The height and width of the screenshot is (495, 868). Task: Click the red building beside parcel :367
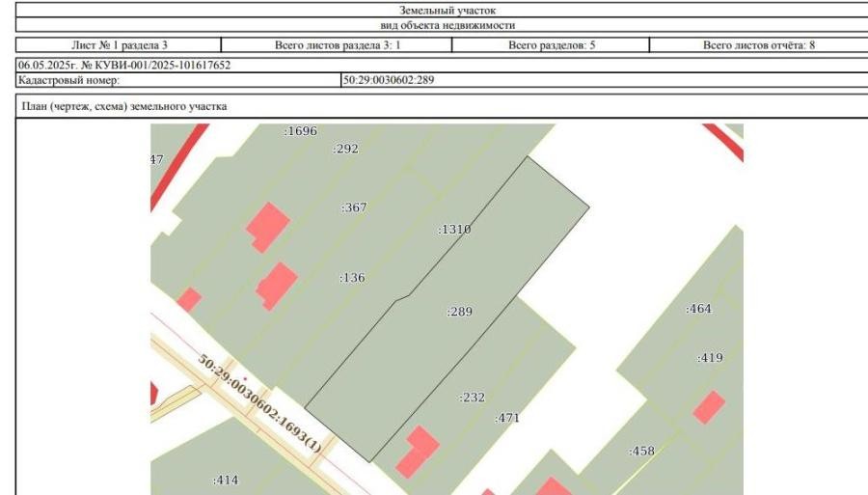coord(268,228)
